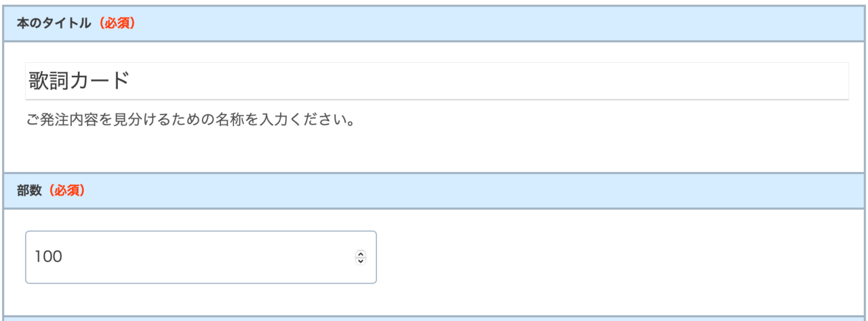Click the 部数 section header label

click(30, 190)
